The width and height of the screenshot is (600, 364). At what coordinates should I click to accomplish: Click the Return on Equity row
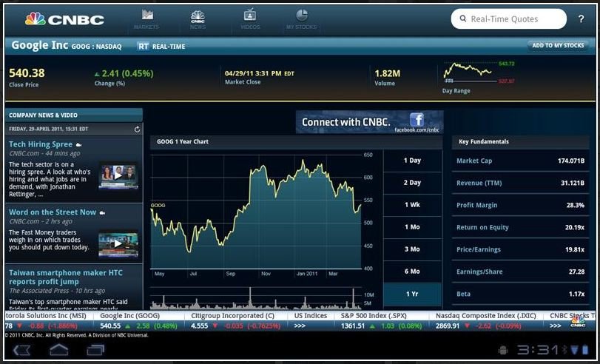tap(520, 227)
